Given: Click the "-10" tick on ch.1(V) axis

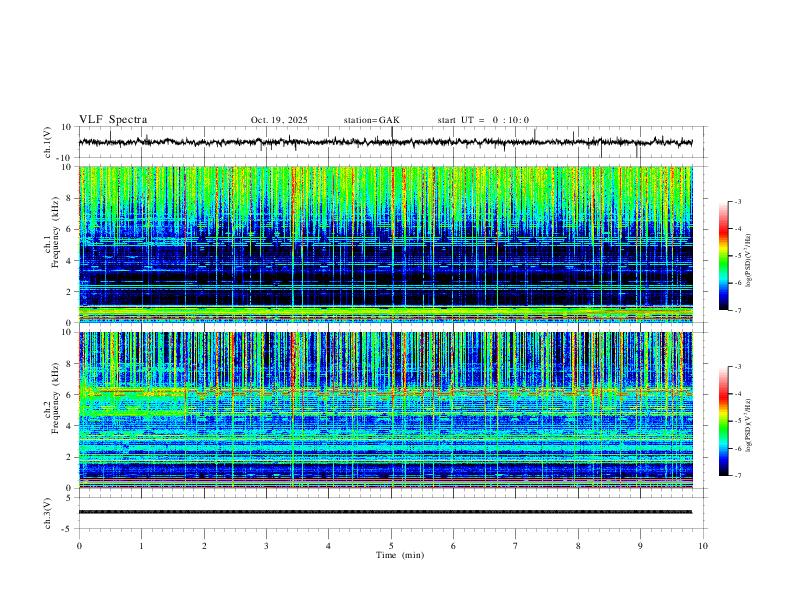Looking at the screenshot, I should point(66,158).
